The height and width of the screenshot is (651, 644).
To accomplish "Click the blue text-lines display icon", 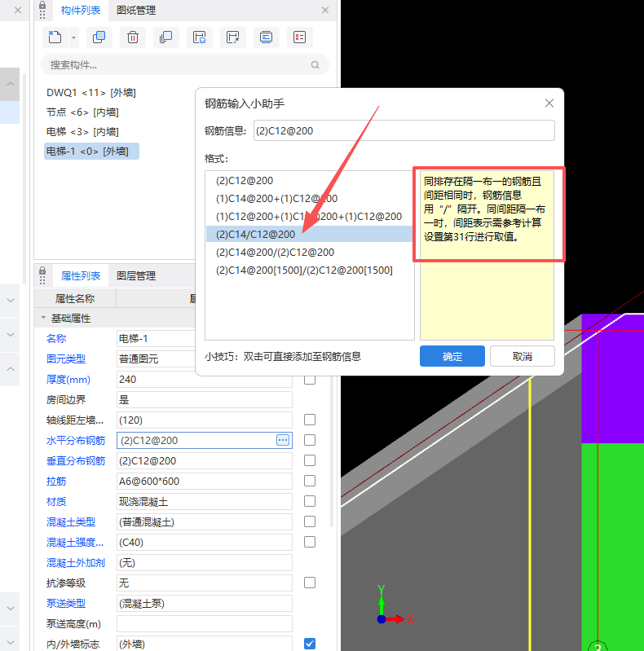I will 266,37.
